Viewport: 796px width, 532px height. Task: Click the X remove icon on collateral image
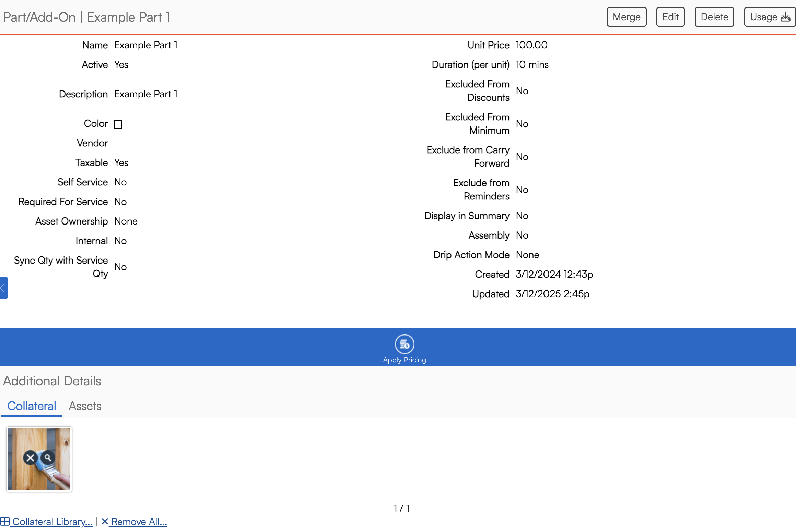point(30,458)
